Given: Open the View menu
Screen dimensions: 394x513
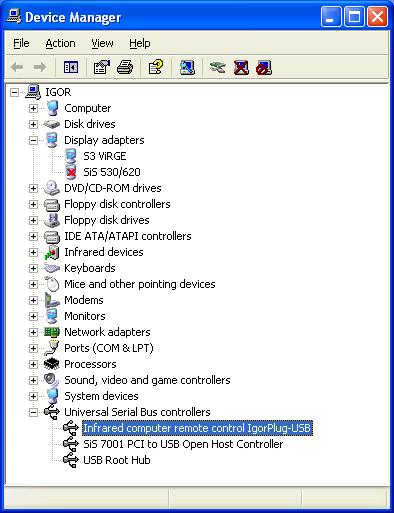Looking at the screenshot, I should click(x=102, y=43).
